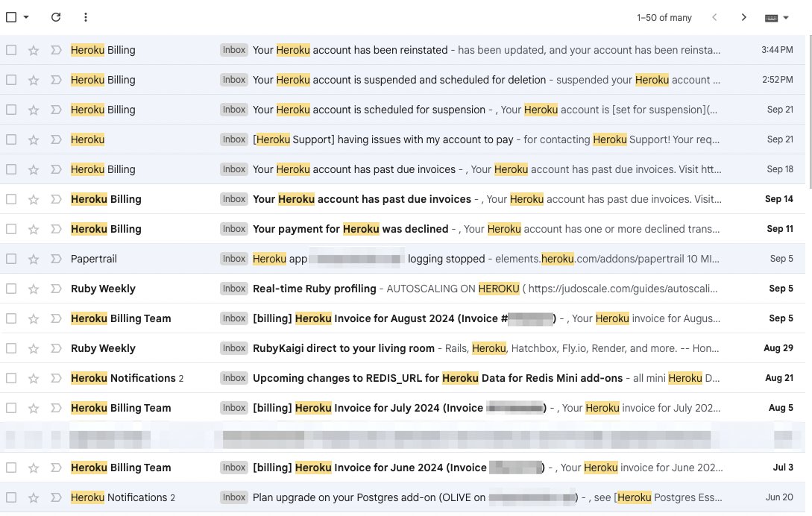
Task: Click the '1–50 of many' counter
Action: tap(664, 18)
